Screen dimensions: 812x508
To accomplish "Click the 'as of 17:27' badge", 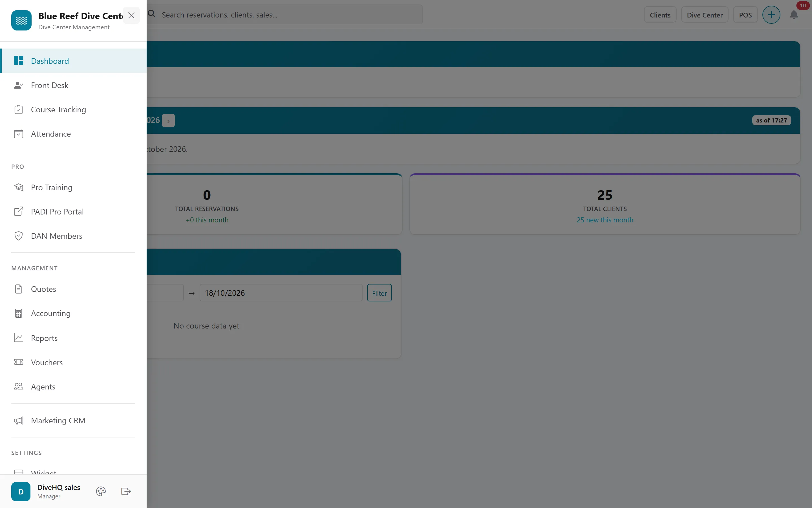I will [771, 120].
